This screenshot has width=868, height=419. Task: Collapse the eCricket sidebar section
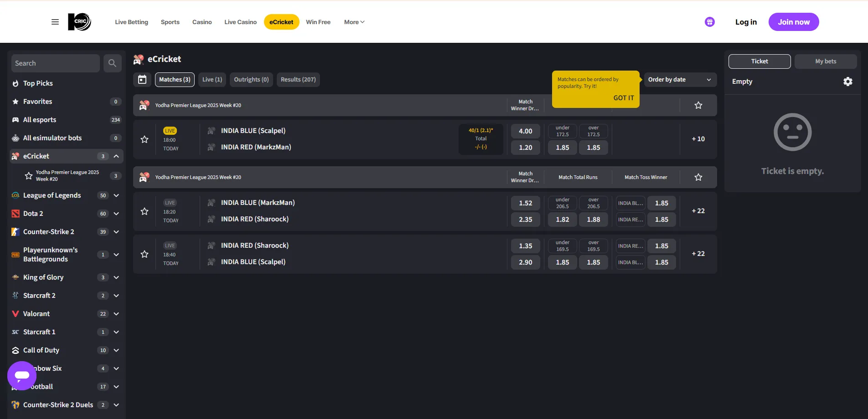click(116, 156)
